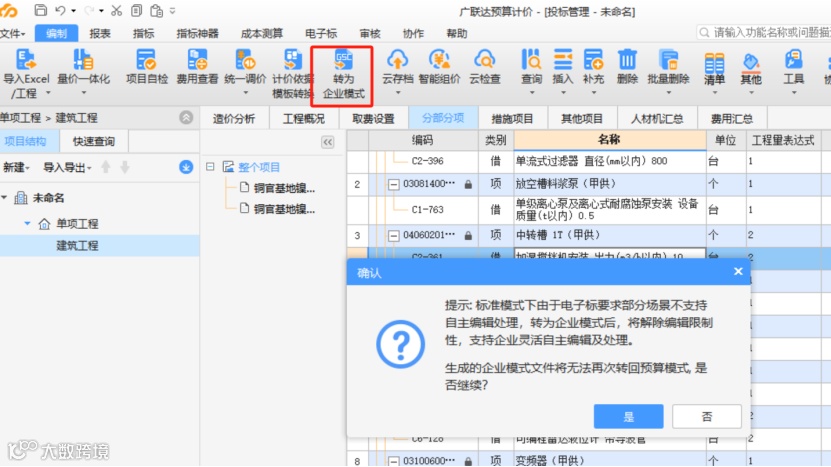Click the cut scissors icon
Viewport: 831px width, 467px height.
pos(117,10)
